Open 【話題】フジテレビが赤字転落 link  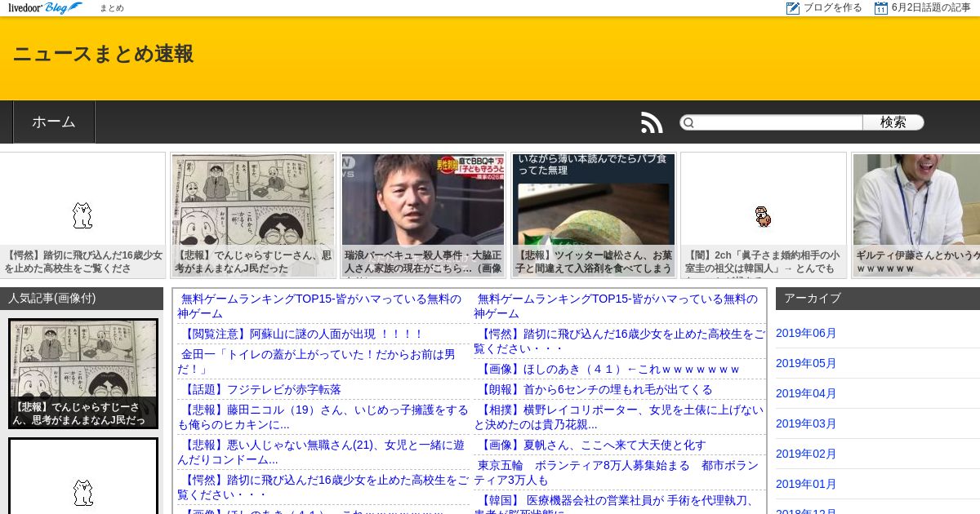pyautogui.click(x=260, y=389)
